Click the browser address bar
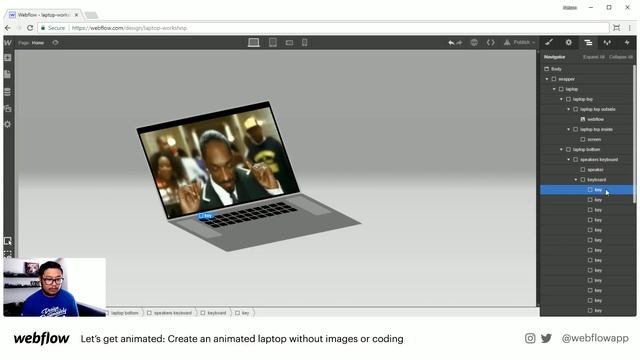This screenshot has height=360, width=640. [x=323, y=28]
